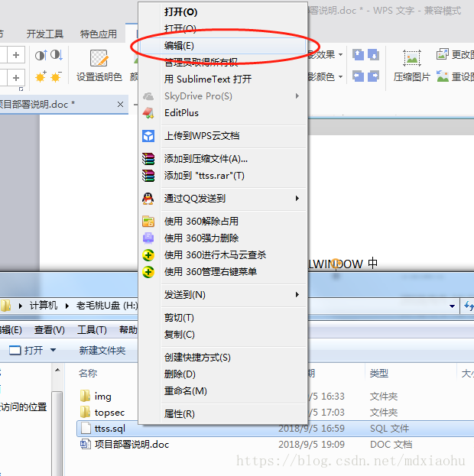474x476 pixels.
Task: Open 属性(R) from context menu
Action: click(179, 414)
